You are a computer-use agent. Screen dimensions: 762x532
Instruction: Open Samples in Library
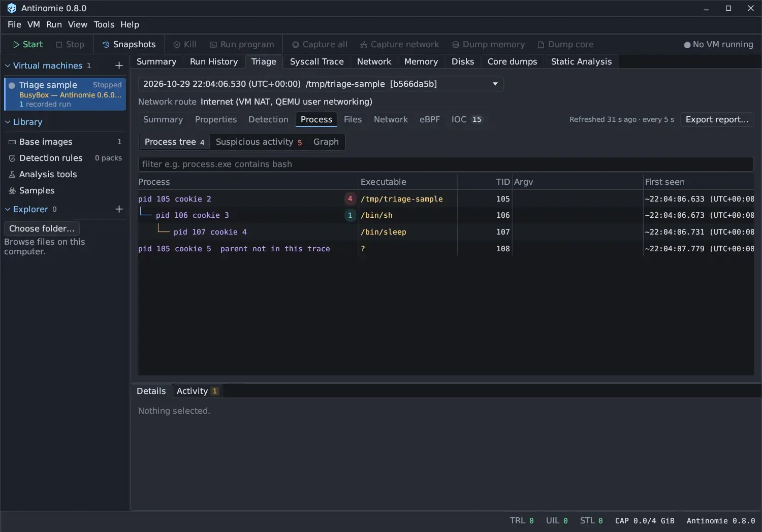point(65,190)
